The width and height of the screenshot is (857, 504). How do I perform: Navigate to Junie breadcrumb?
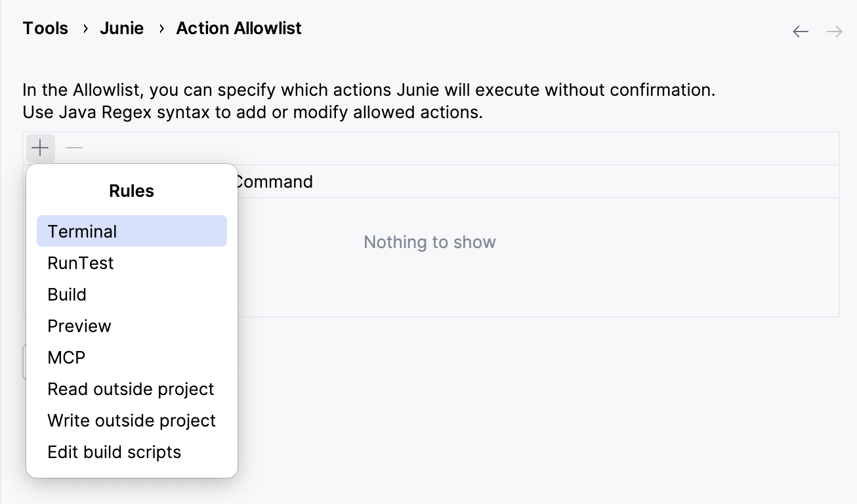click(121, 28)
